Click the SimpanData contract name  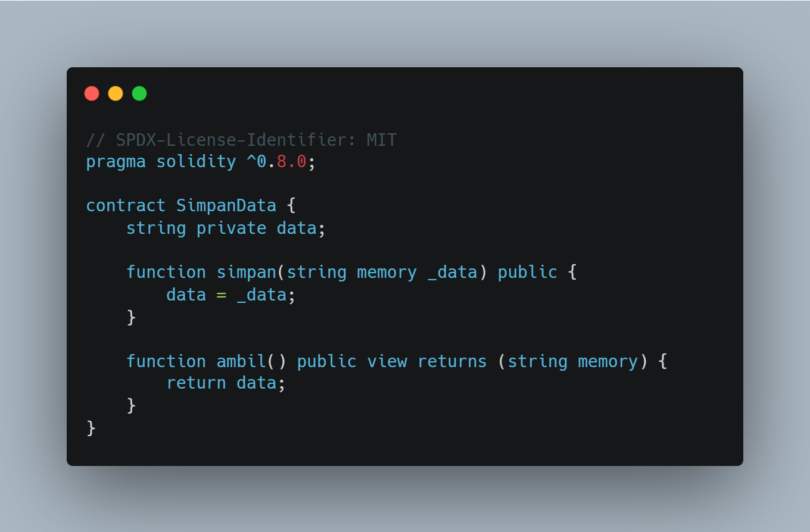[x=226, y=206]
